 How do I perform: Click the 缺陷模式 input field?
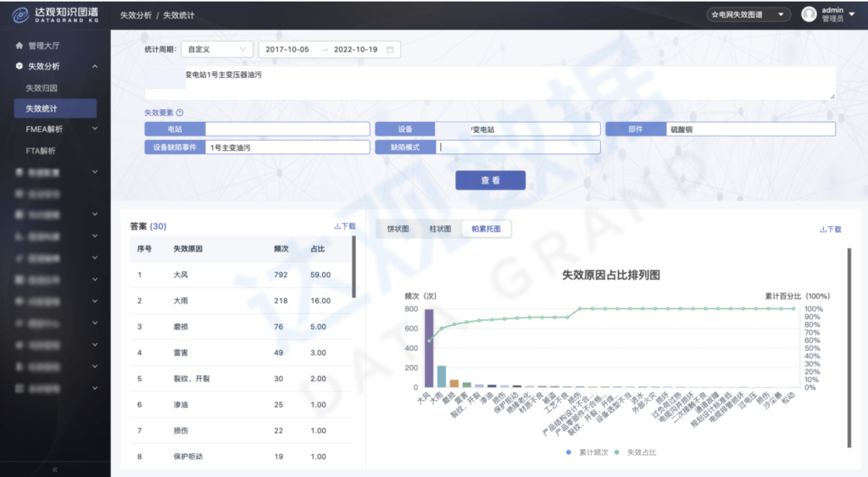click(518, 147)
